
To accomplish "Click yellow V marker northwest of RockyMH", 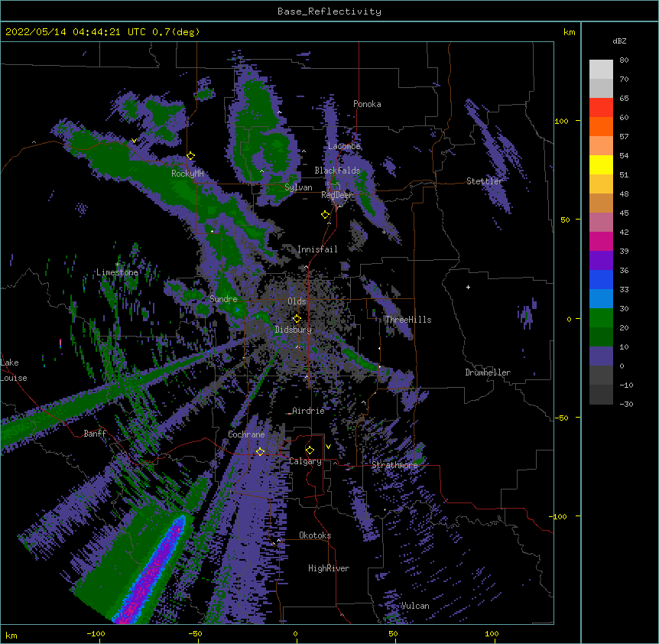I will [x=134, y=141].
